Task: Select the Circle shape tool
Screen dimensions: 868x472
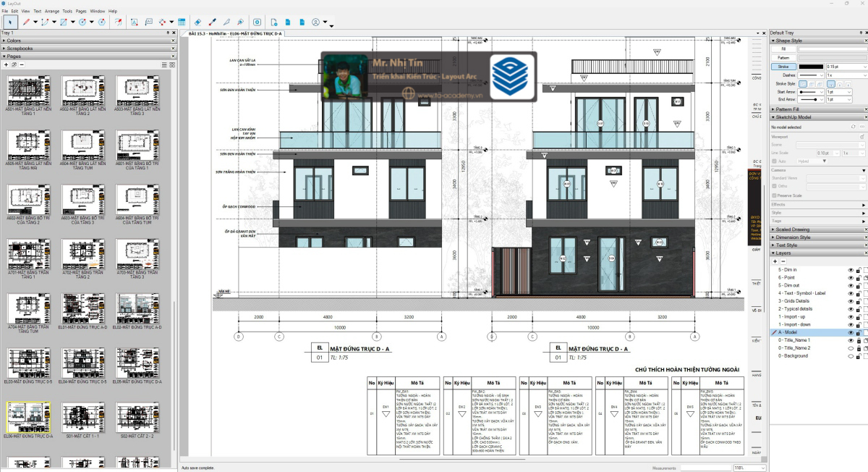Action: tap(82, 22)
